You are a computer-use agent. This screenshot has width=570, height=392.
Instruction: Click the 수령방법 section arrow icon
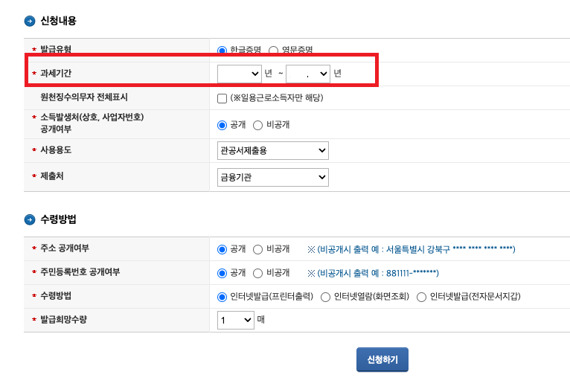coord(30,219)
